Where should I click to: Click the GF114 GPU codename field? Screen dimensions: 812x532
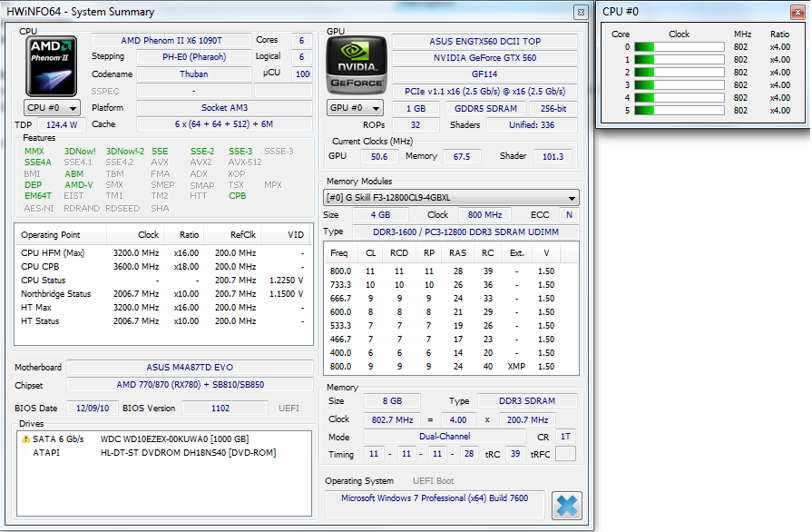coord(484,74)
